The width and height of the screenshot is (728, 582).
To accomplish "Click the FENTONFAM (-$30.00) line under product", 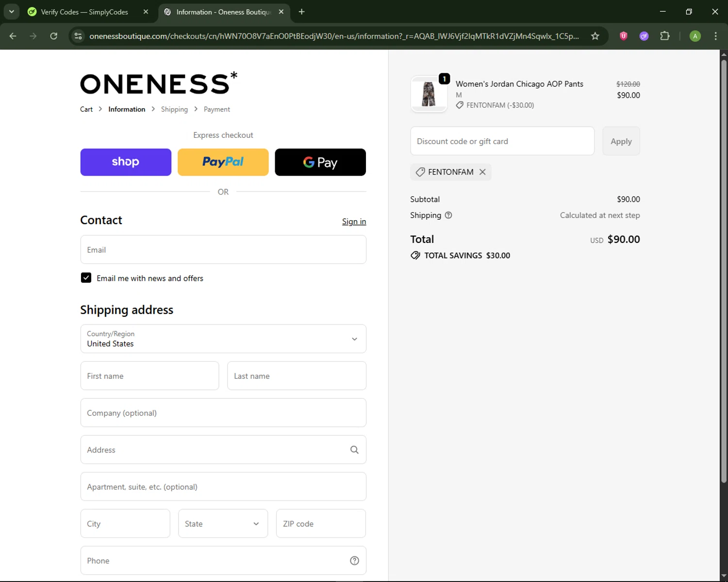I will point(495,105).
